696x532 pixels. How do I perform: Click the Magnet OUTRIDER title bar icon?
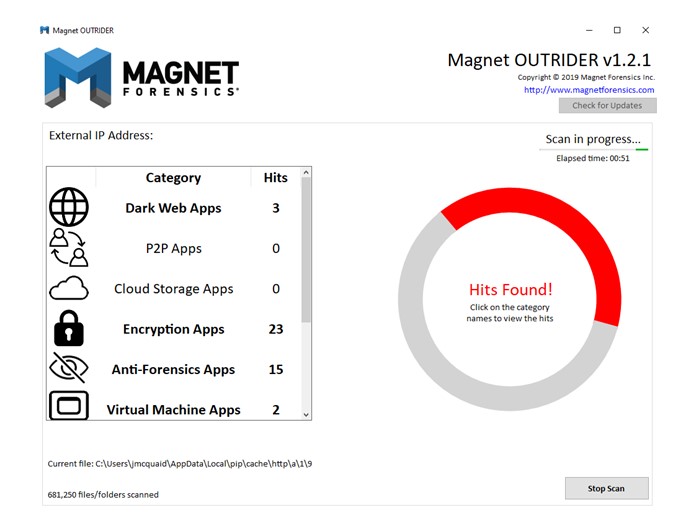[44, 30]
